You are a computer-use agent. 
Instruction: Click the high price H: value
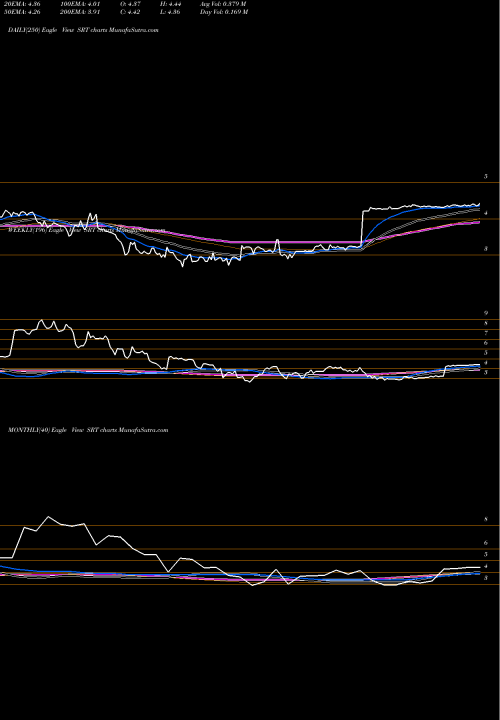[x=170, y=4]
